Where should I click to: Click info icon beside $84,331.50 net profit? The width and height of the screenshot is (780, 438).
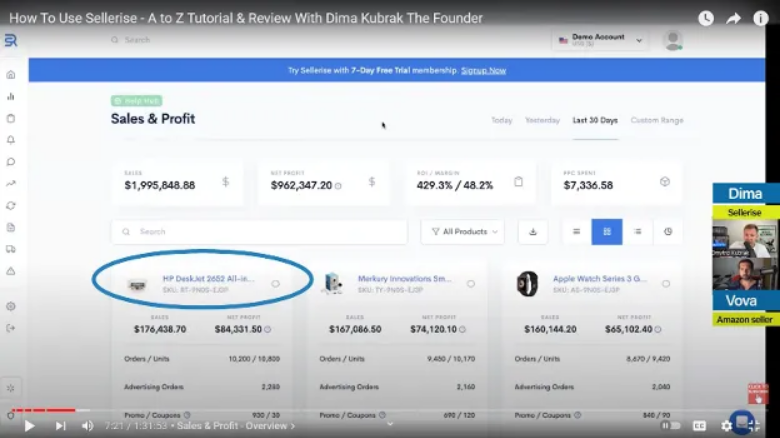pos(268,329)
